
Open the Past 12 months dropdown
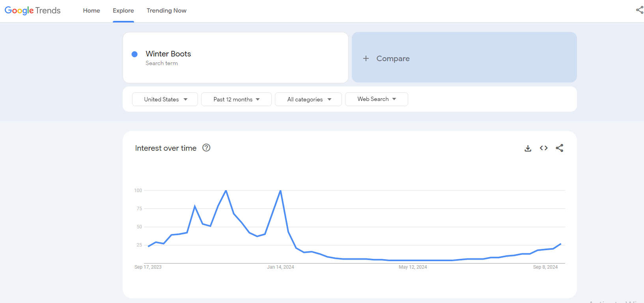point(236,99)
